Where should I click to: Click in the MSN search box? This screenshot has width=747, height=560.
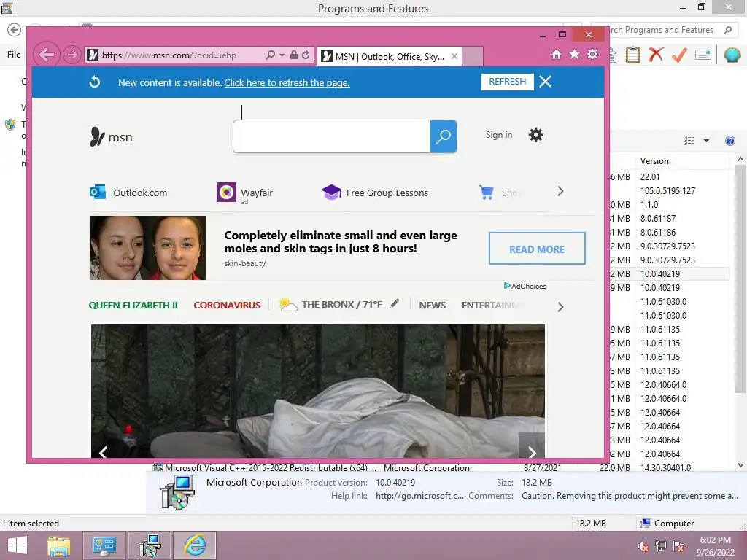pos(332,136)
